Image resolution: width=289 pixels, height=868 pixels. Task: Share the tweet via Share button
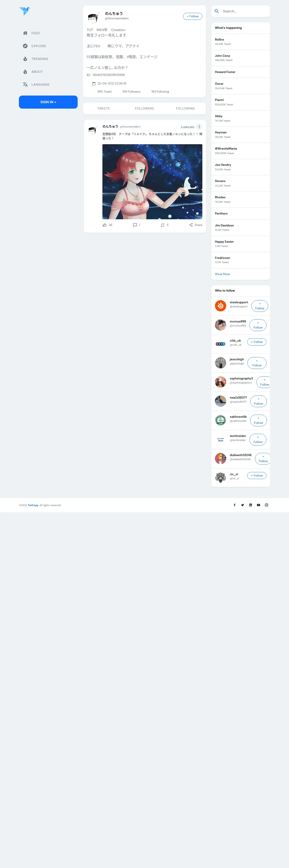click(x=196, y=225)
